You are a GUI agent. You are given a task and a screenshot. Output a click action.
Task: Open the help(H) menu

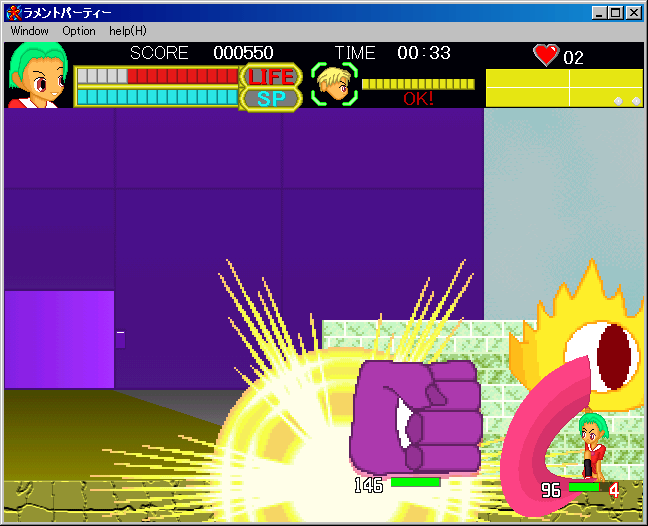pos(128,31)
